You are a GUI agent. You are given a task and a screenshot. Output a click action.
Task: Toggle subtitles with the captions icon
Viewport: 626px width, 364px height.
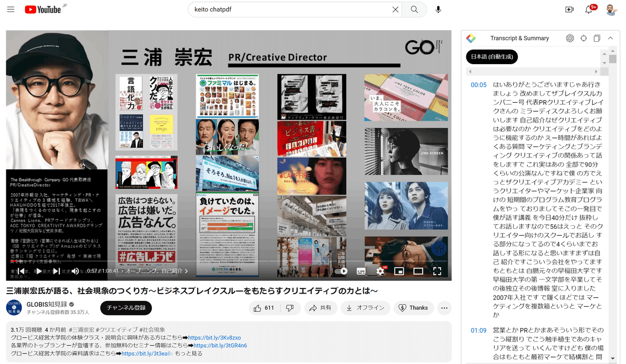coord(361,271)
